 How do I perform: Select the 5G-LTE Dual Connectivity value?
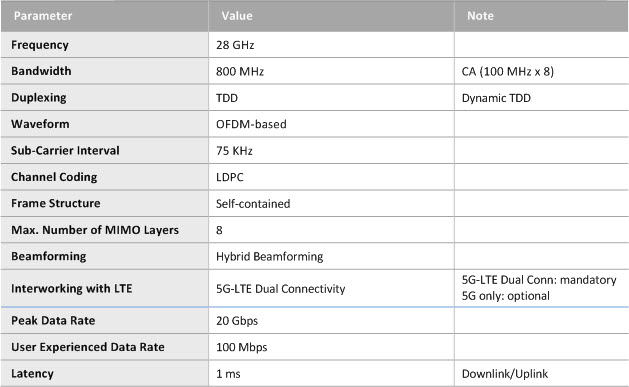pos(280,289)
